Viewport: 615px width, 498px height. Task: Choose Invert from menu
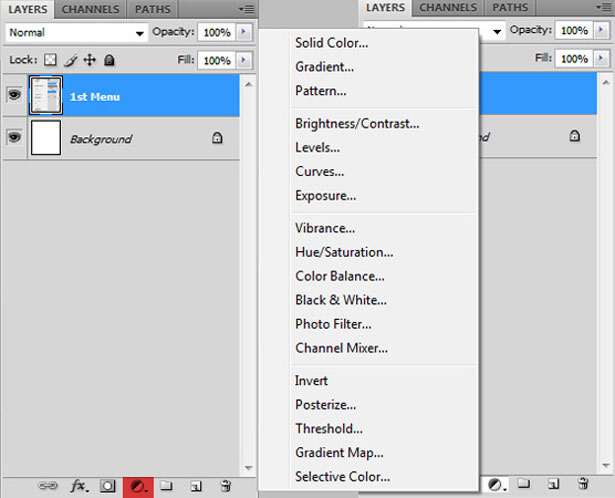311,380
